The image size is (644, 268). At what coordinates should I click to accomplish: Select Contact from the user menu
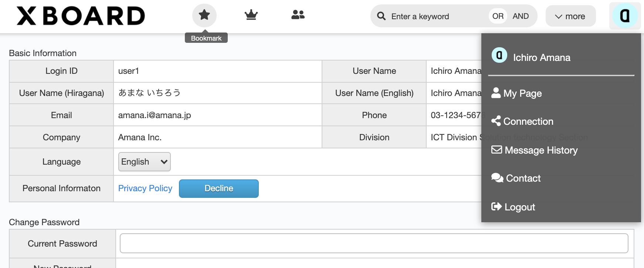[516, 178]
